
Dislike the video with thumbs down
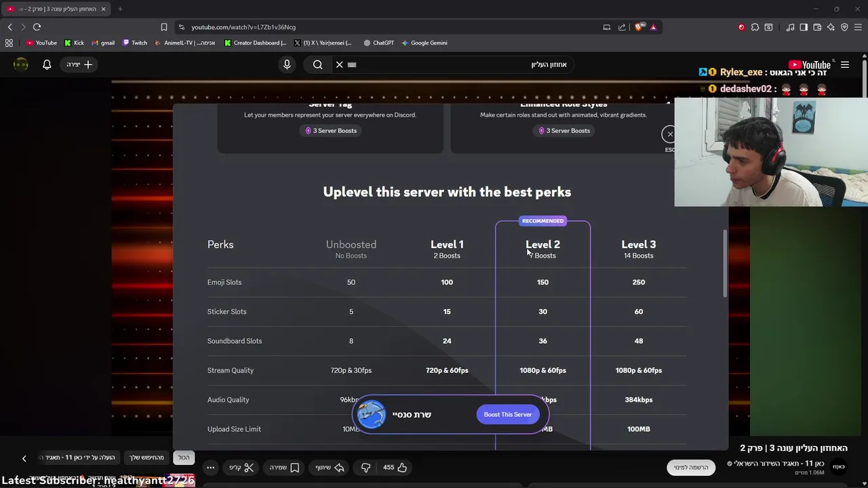(366, 467)
